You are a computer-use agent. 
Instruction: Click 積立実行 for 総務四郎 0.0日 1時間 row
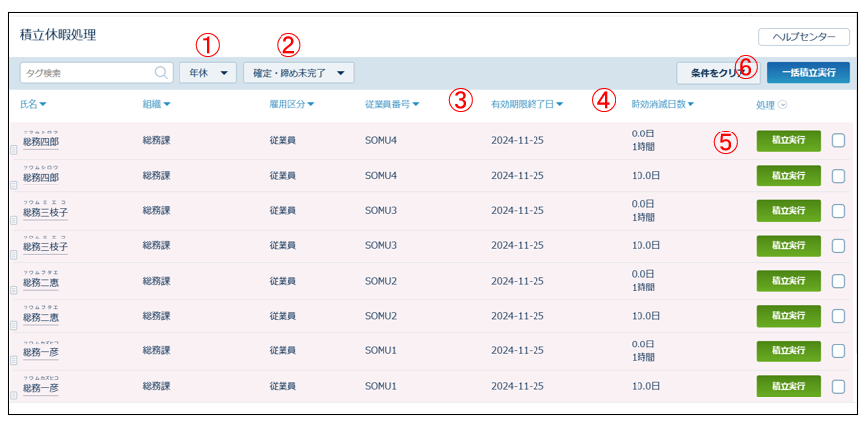(x=789, y=140)
